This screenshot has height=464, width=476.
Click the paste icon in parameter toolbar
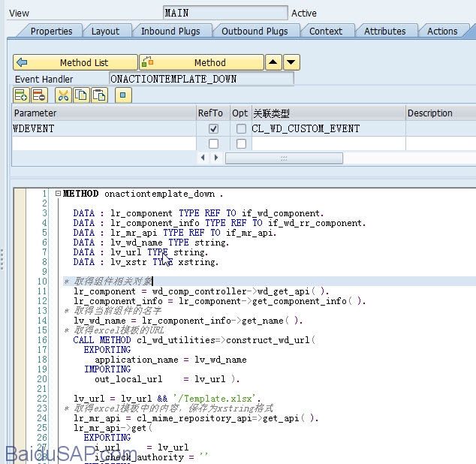99,95
